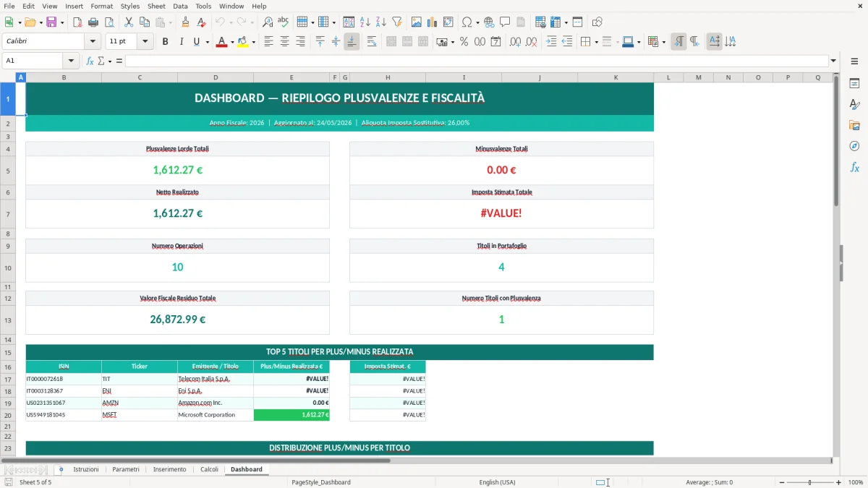868x488 pixels.
Task: Switch to the Inserimento sheet tab
Action: (169, 469)
